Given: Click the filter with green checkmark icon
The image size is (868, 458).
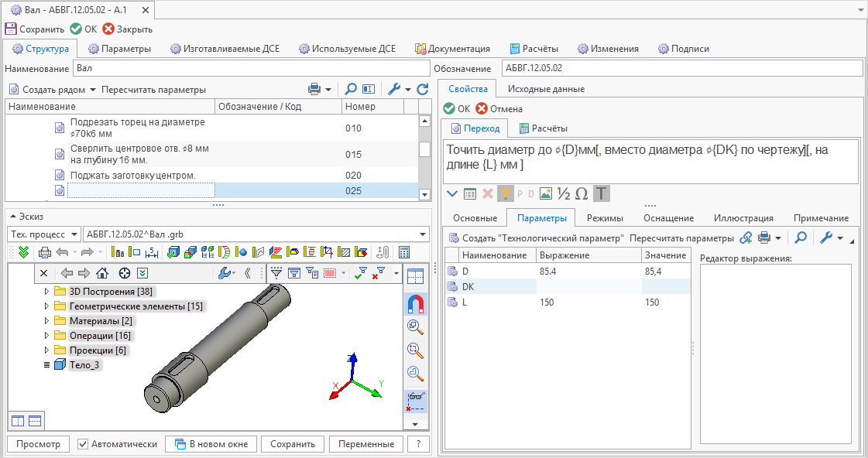Looking at the screenshot, I should click(x=360, y=272).
